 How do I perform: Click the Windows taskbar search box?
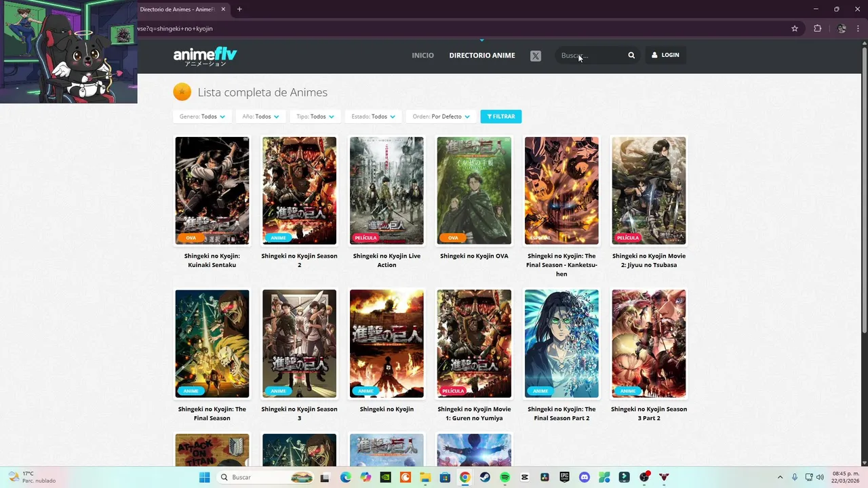coord(264,477)
